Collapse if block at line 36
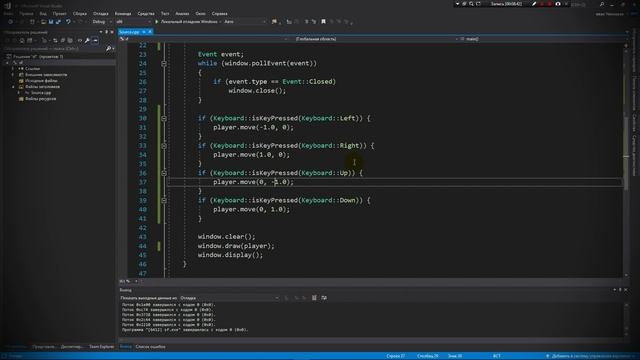 164,173
